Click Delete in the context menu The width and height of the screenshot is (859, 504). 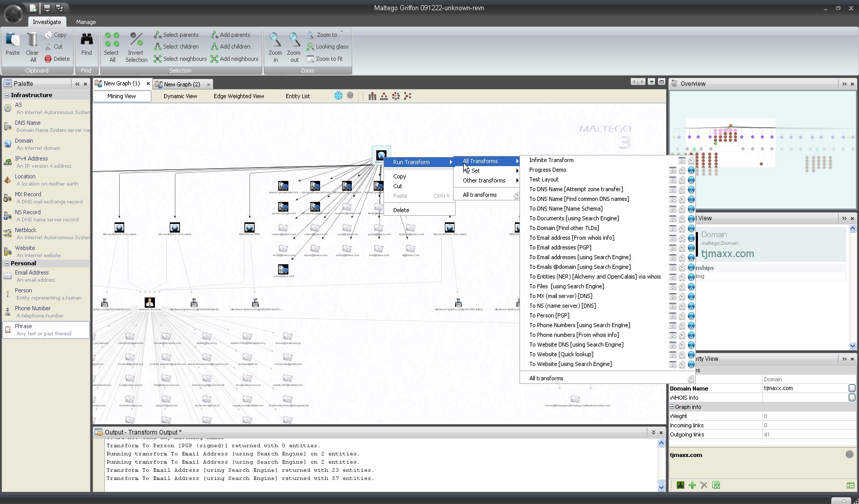401,210
